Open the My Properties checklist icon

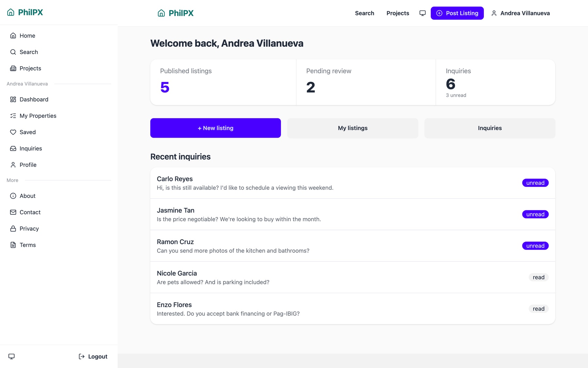click(x=13, y=116)
